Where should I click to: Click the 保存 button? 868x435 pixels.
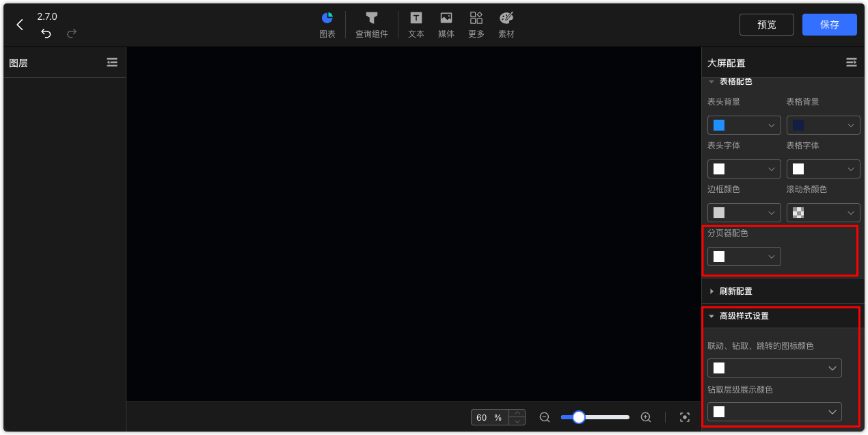(829, 25)
